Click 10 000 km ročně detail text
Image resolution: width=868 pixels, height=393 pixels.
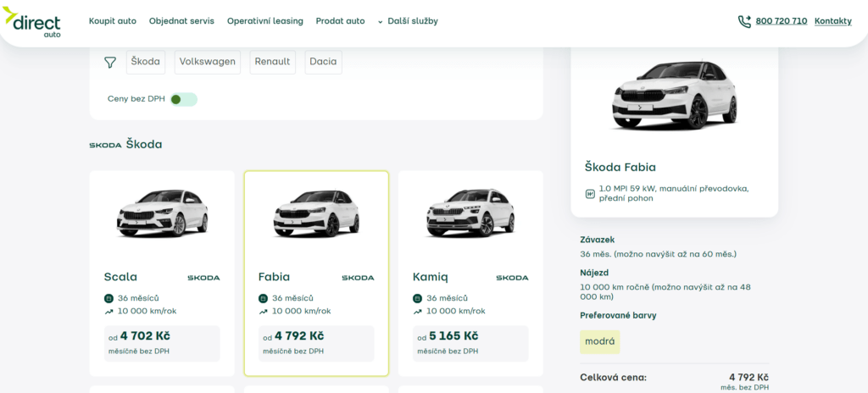pyautogui.click(x=665, y=292)
